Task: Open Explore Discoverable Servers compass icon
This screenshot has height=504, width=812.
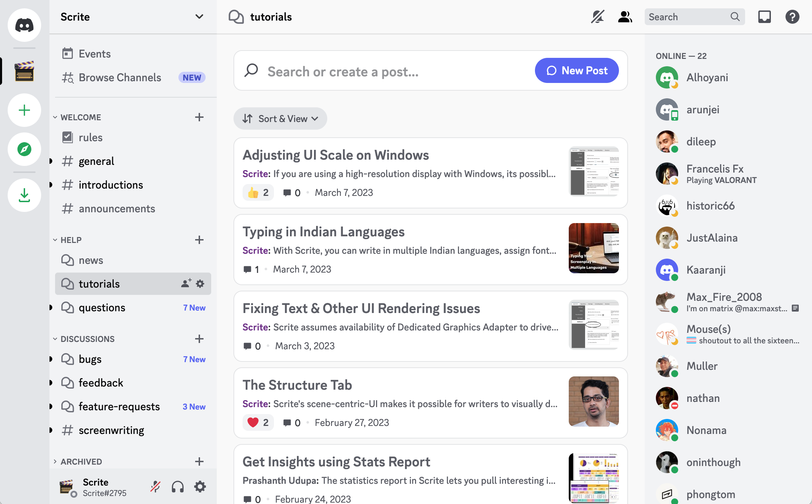Action: coord(24,149)
